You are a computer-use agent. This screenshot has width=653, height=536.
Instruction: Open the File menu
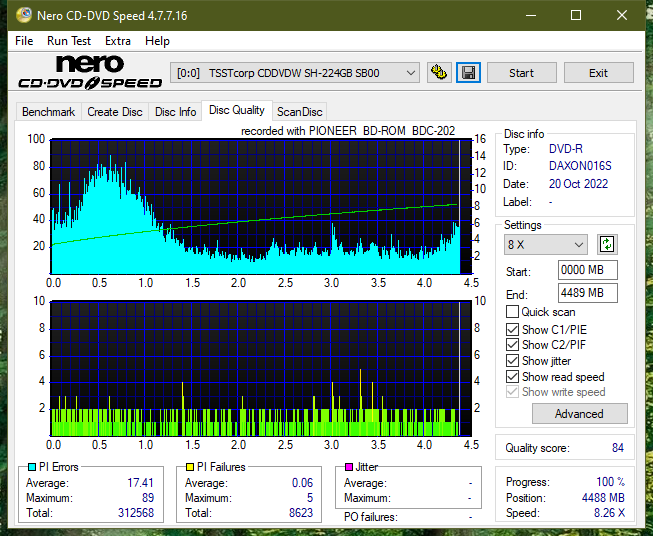pyautogui.click(x=24, y=41)
